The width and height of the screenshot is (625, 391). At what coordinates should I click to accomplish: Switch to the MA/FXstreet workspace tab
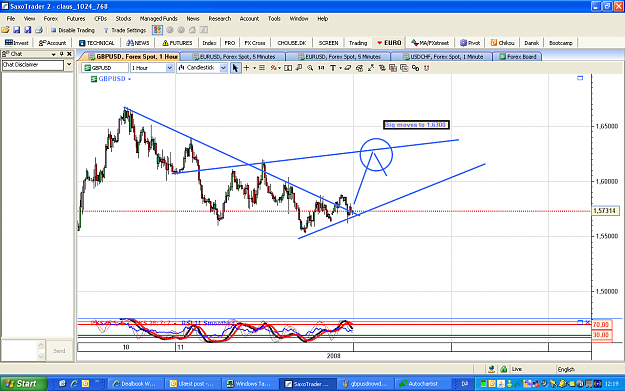[430, 43]
